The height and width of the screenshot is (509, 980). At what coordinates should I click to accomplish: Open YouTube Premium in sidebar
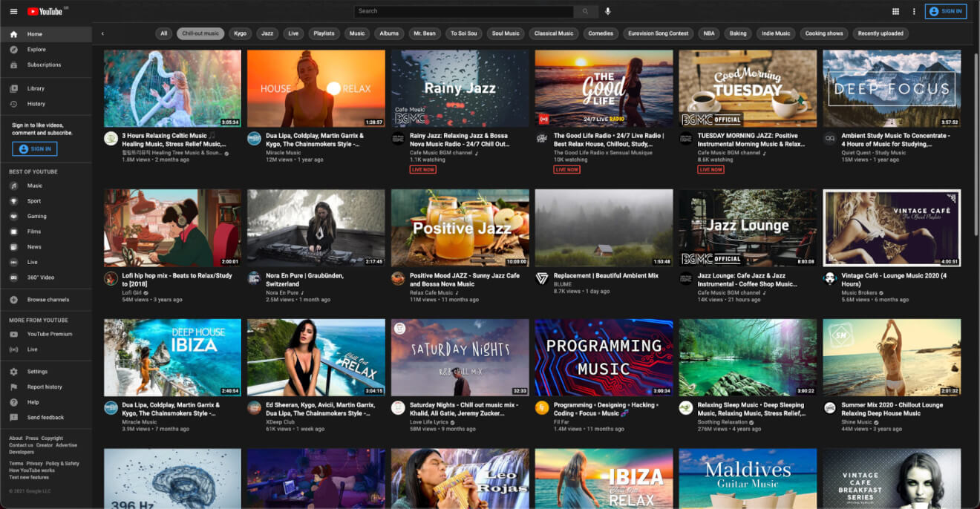(x=46, y=334)
